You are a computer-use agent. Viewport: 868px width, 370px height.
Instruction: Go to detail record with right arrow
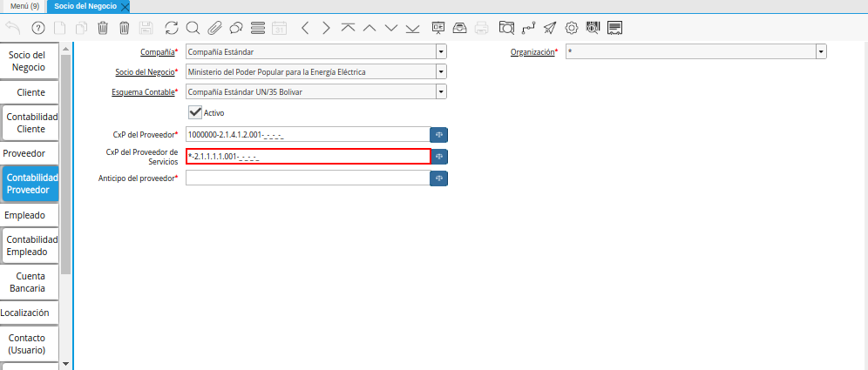326,28
